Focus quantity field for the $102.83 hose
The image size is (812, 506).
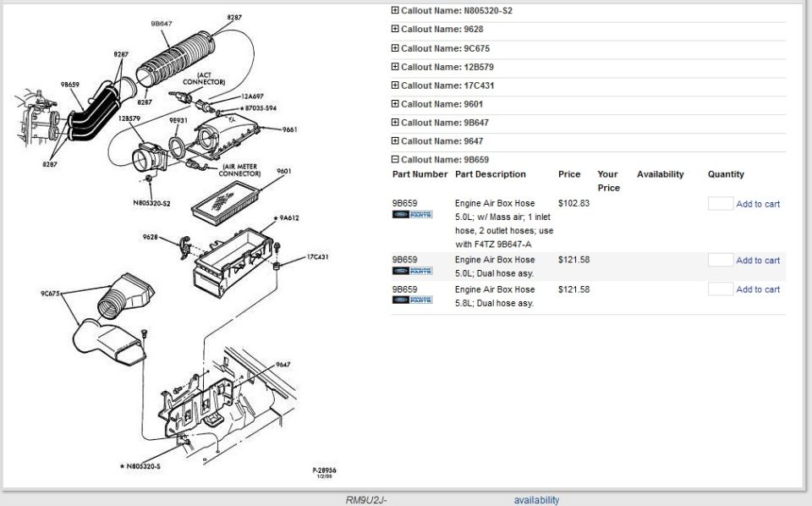[x=721, y=204]
